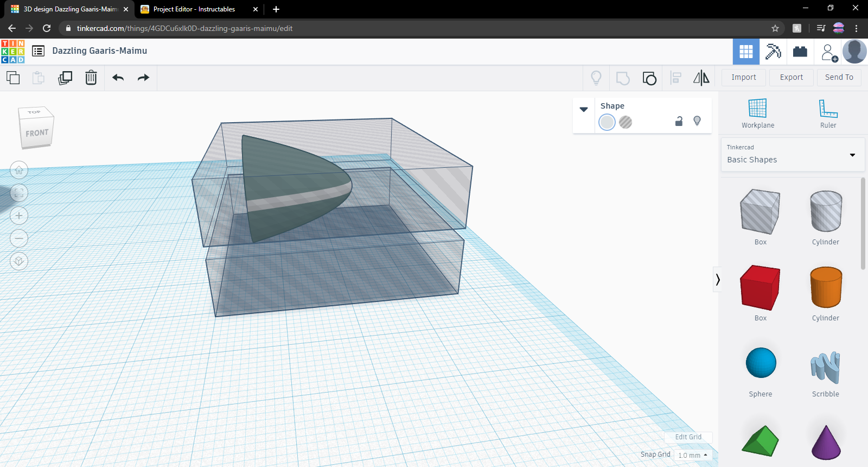Switch to 3D design grid view
Viewport: 868px width, 467px height.
746,52
